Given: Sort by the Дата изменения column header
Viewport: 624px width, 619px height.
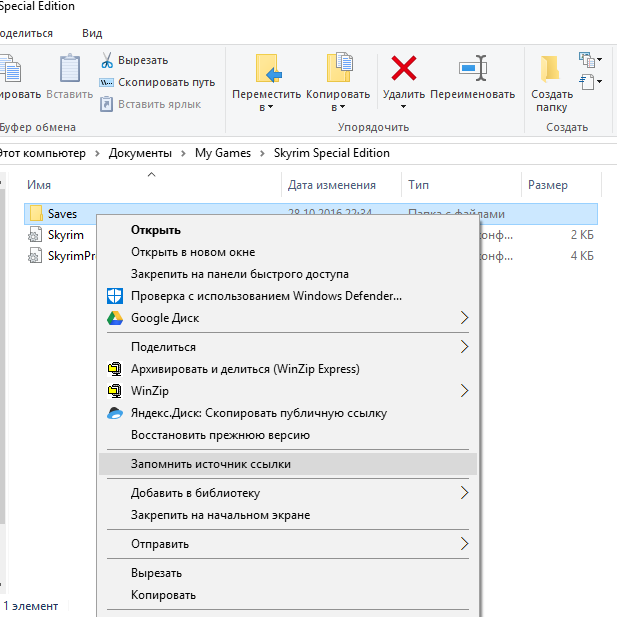Looking at the screenshot, I should pos(332,185).
